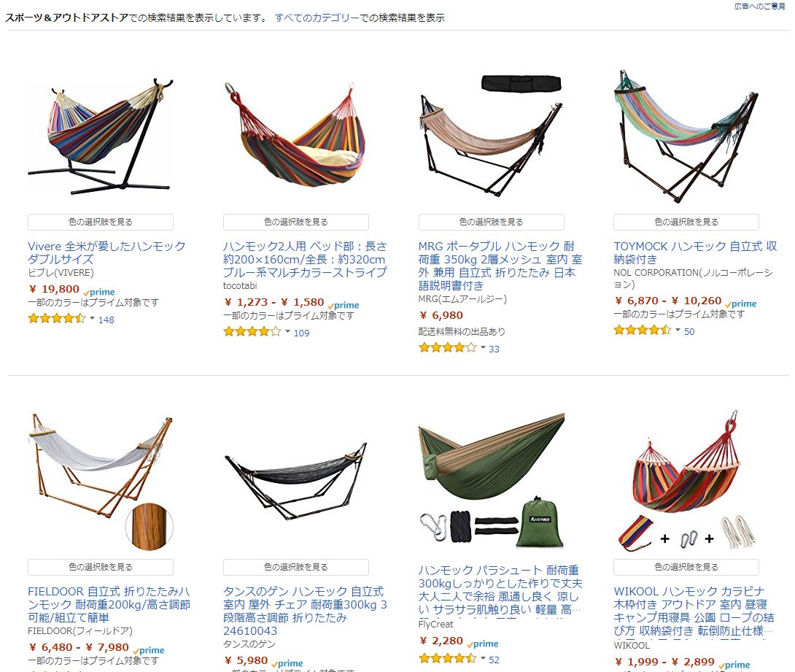
Task: Open the WIKOOL red striped hammock image
Action: 686,482
